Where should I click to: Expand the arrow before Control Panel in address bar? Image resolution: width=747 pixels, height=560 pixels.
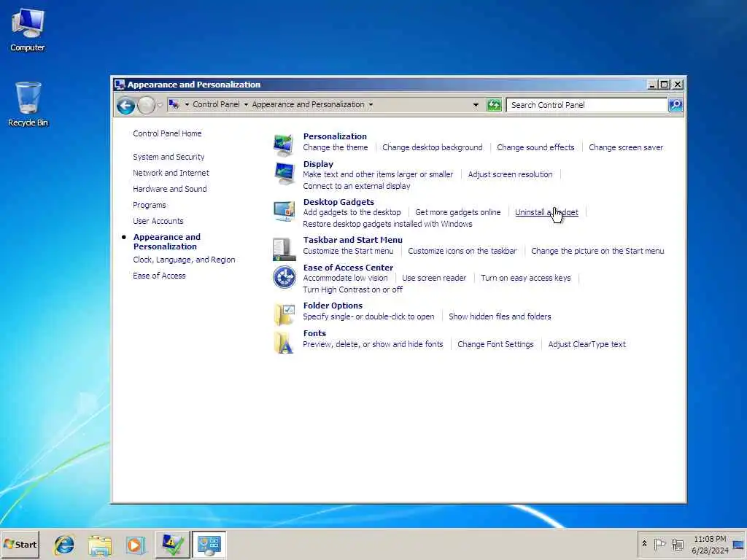pos(187,104)
